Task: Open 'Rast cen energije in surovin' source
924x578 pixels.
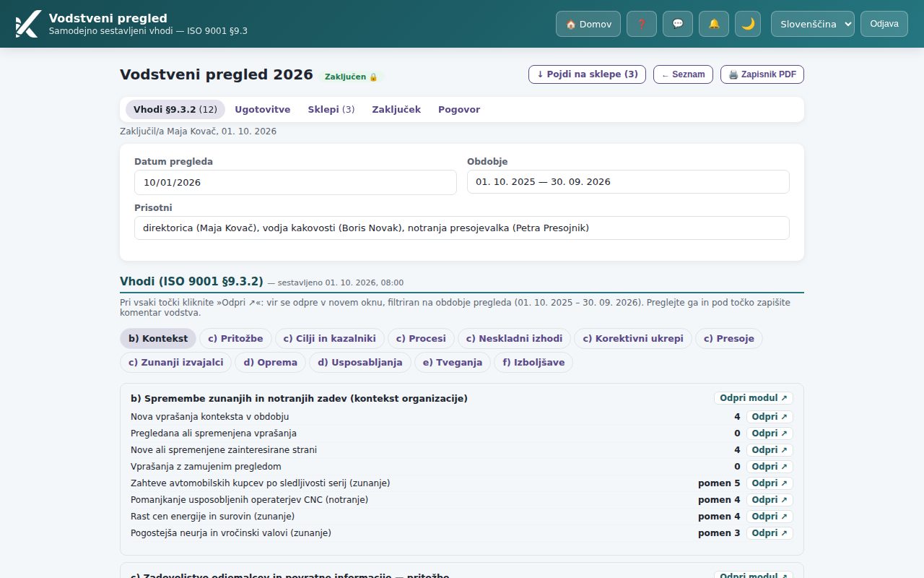Action: [x=770, y=517]
